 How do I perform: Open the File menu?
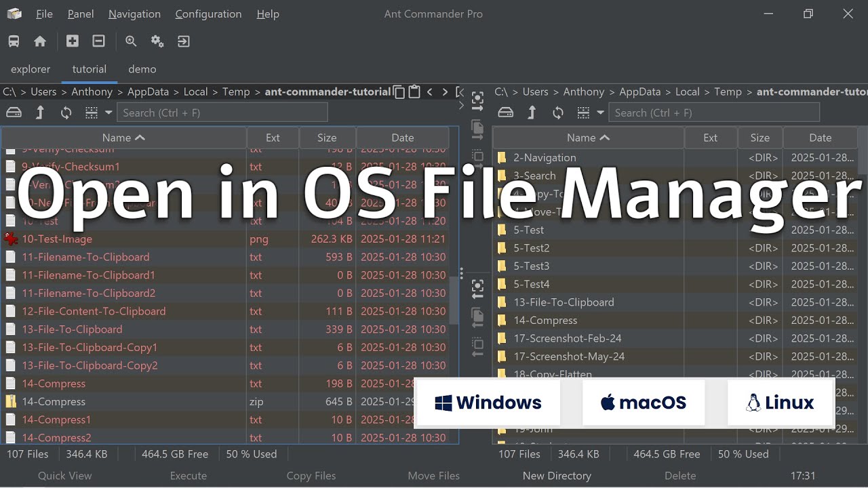(x=44, y=14)
